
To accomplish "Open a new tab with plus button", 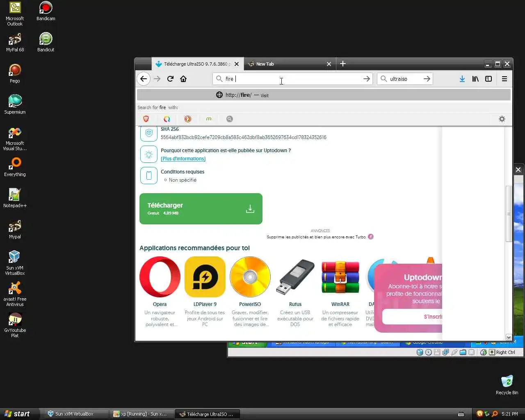I will 343,64.
